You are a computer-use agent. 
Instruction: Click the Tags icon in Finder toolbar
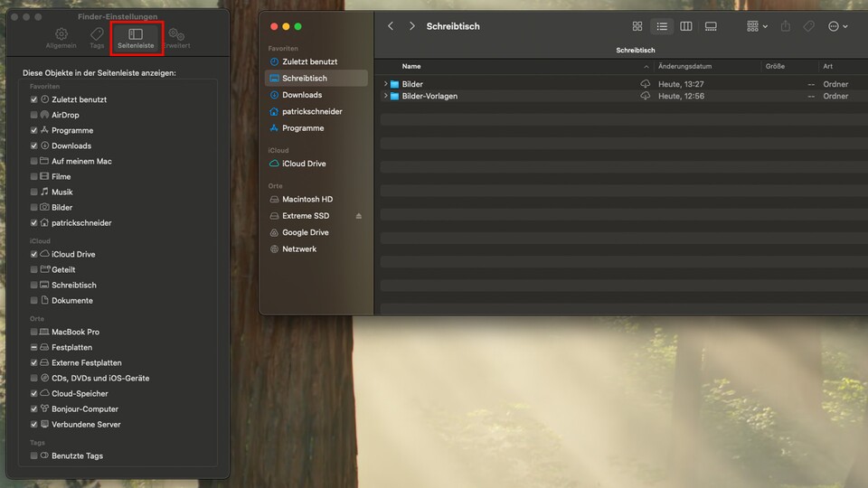coord(809,27)
